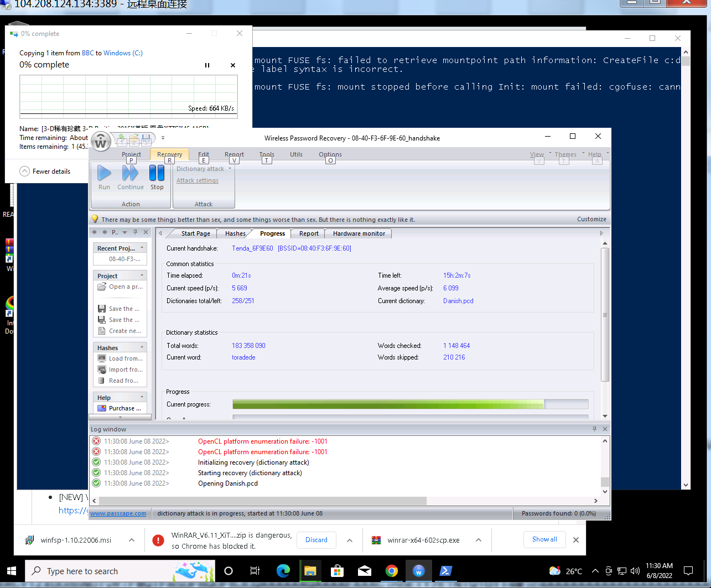Viewport: 711px width, 588px height.
Task: Toggle the Log window pin
Action: click(595, 429)
